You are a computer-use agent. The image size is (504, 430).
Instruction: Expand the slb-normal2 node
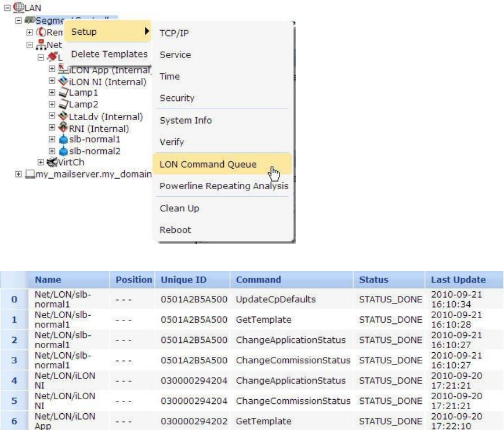coord(52,151)
